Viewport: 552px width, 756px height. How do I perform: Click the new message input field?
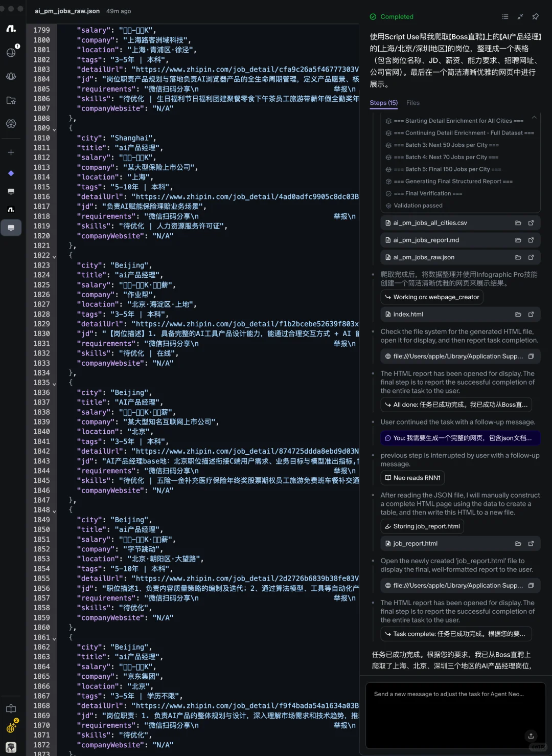click(455, 715)
